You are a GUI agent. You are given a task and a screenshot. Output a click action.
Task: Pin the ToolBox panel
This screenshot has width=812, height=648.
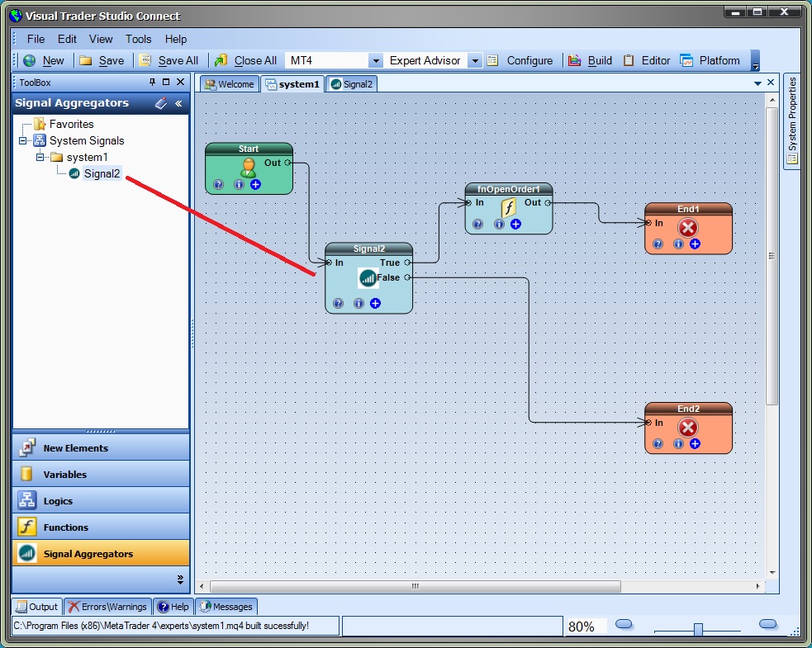point(152,82)
